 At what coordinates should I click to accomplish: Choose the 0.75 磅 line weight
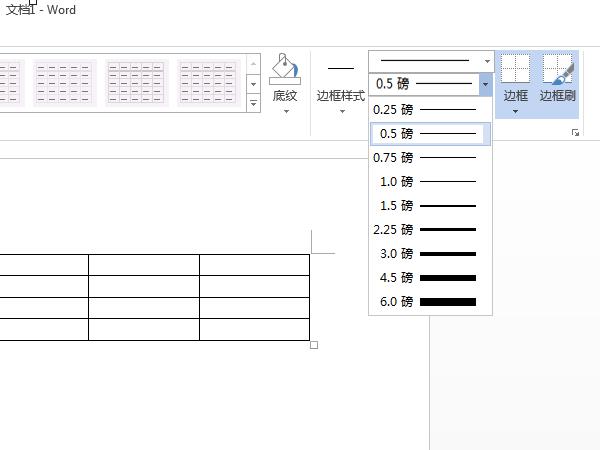(430, 158)
